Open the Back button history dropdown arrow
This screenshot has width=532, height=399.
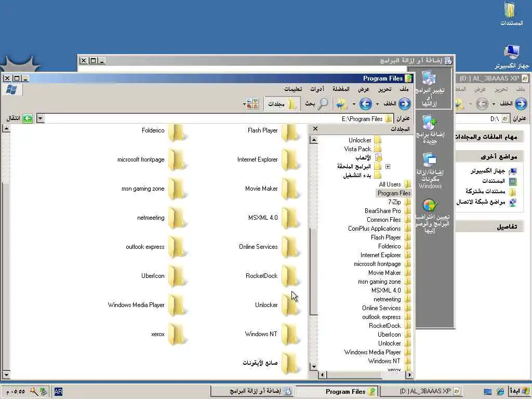point(377,104)
